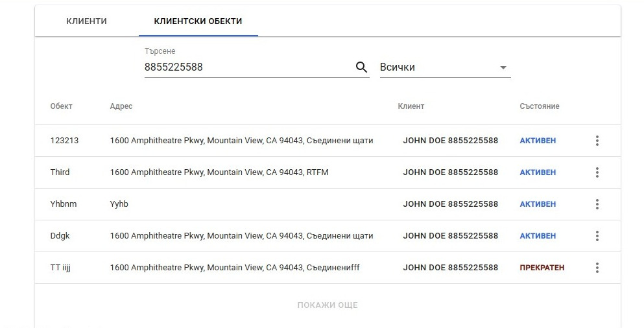
Task: Select object name Yhbnm
Action: [64, 204]
